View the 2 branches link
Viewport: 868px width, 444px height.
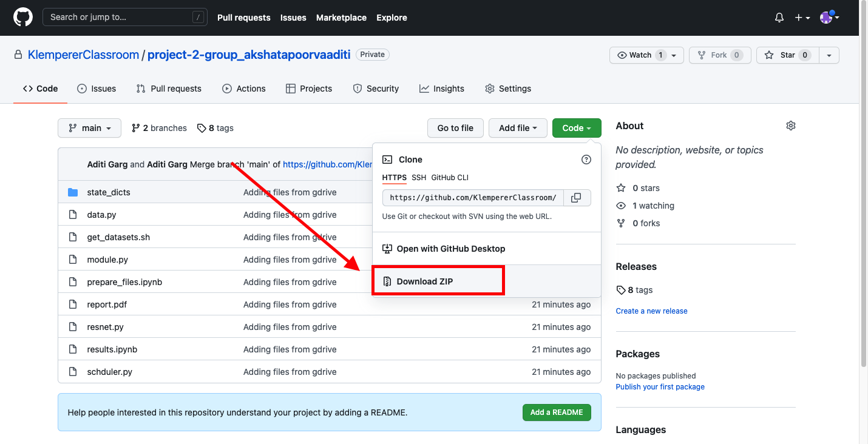(x=159, y=128)
